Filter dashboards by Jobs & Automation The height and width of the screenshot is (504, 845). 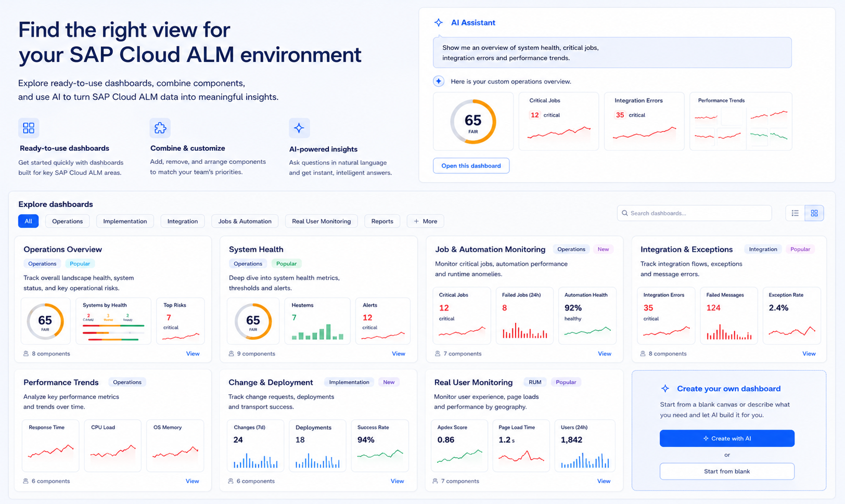(245, 221)
